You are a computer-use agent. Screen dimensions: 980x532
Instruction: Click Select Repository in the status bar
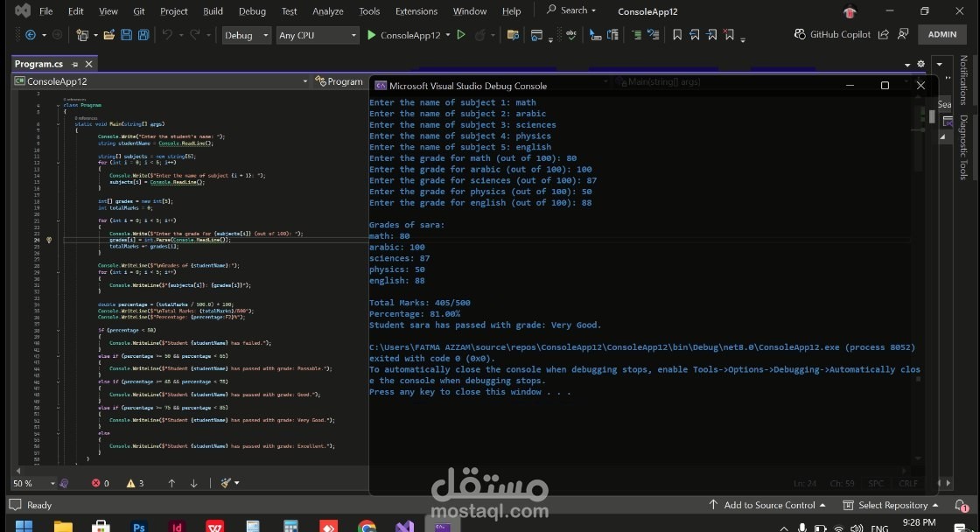tap(892, 505)
